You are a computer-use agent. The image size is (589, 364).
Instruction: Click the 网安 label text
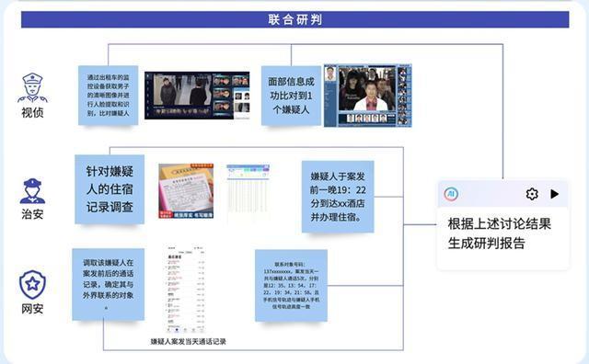(32, 309)
